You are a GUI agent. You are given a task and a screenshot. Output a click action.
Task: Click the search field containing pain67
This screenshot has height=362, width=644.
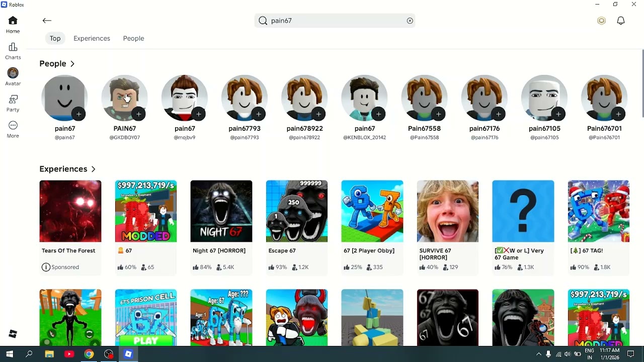point(335,21)
